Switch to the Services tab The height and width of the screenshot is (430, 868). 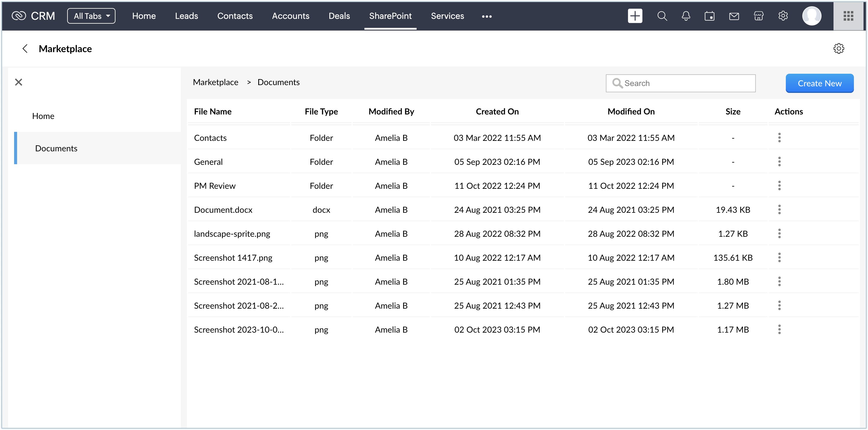pos(447,16)
